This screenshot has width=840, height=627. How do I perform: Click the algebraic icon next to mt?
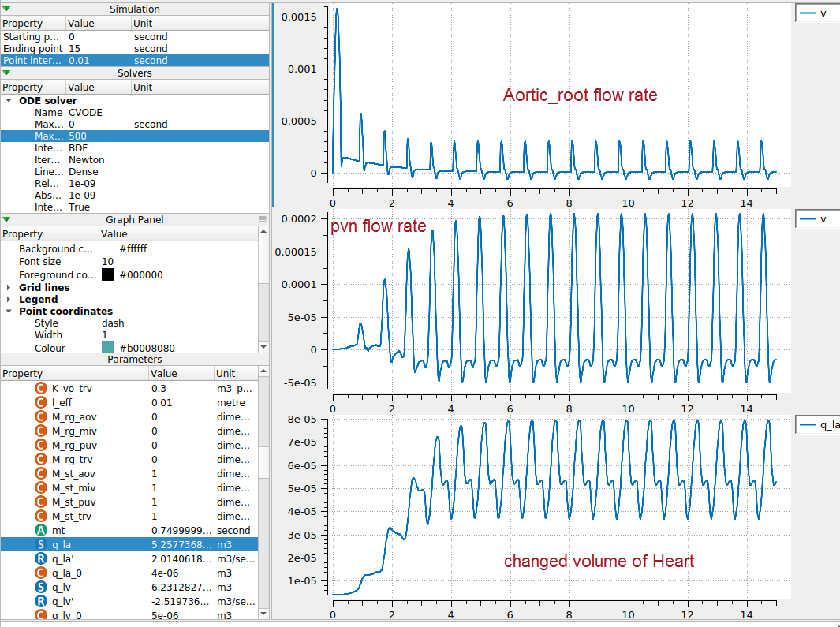point(41,530)
